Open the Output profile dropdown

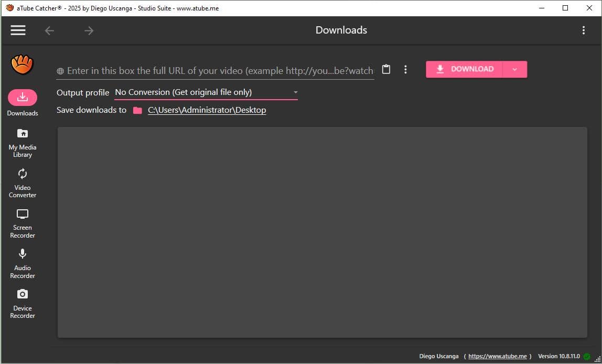(x=295, y=92)
